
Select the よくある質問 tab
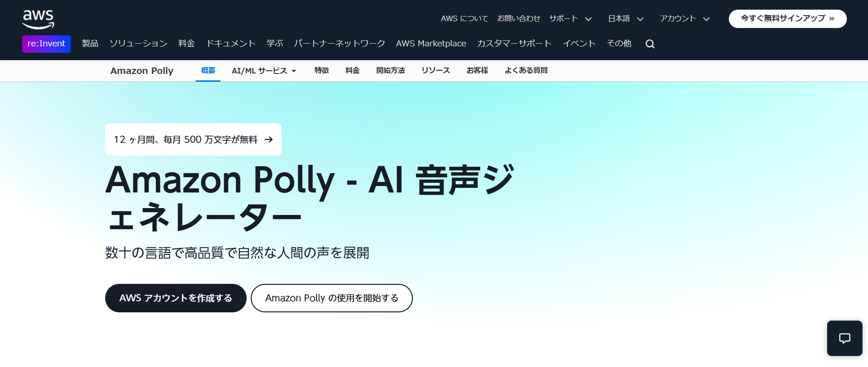click(x=526, y=70)
